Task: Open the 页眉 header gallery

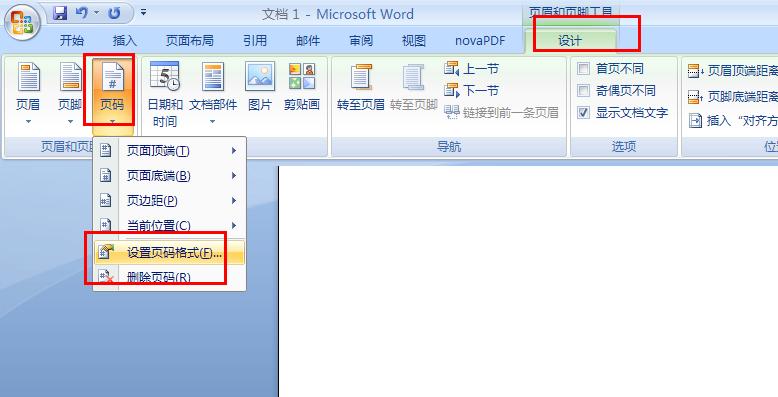Action: pyautogui.click(x=28, y=93)
